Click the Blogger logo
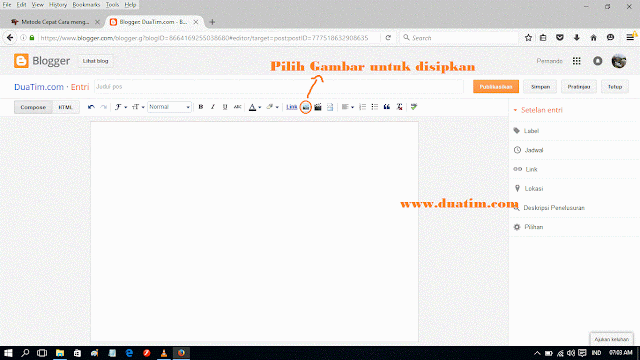This screenshot has width=640, height=360. [x=42, y=61]
